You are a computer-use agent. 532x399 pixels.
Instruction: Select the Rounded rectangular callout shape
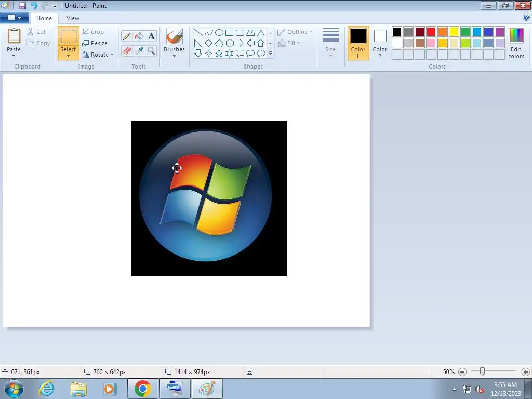pos(240,54)
